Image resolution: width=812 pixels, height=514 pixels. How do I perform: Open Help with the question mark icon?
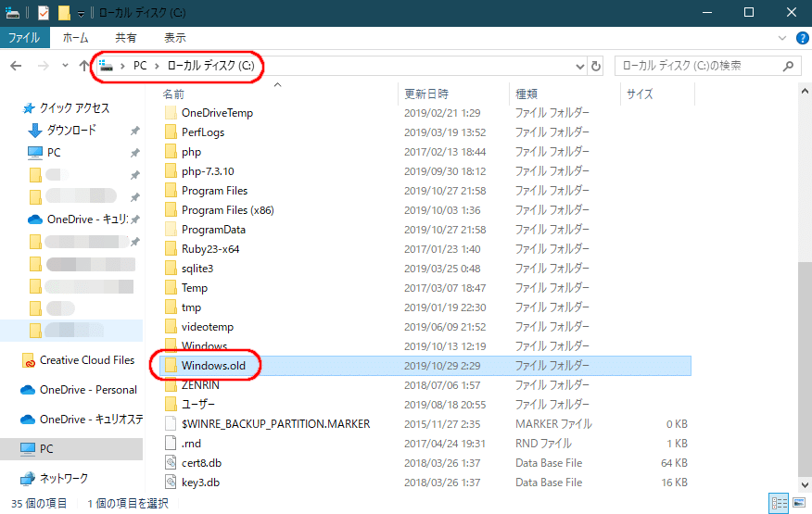coord(802,38)
